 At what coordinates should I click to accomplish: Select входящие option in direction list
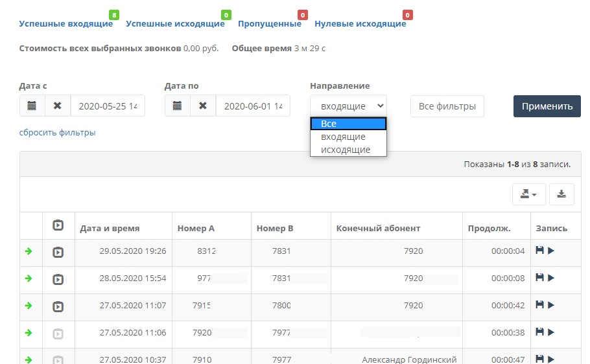point(348,137)
